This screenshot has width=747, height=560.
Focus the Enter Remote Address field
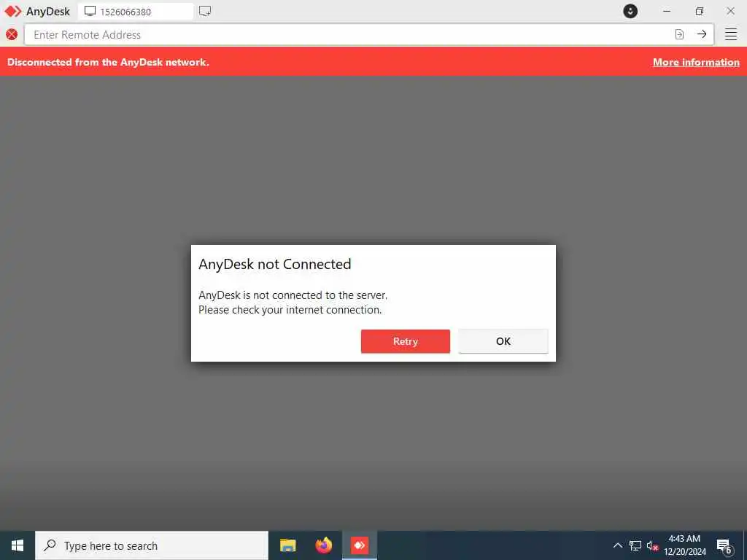[348, 35]
